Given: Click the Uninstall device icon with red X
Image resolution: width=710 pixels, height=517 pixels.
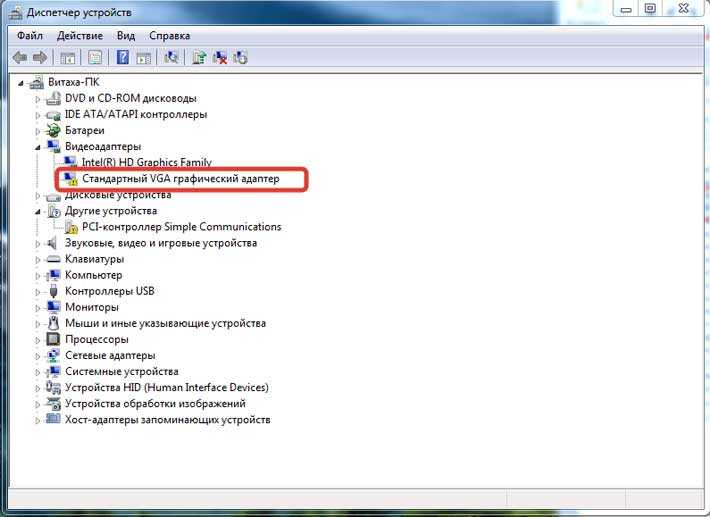Looking at the screenshot, I should [220, 57].
